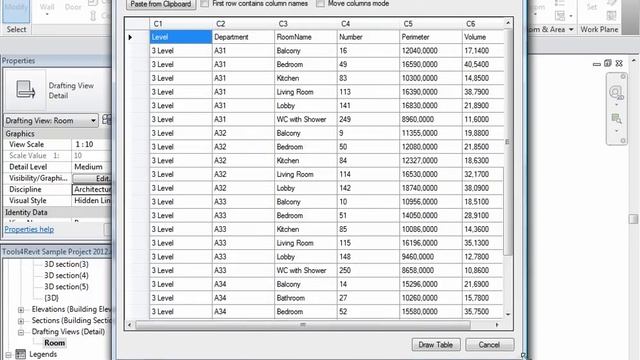The image size is (640, 360).
Task: Select 3D section(4) in Project Browser
Action: click(66, 276)
